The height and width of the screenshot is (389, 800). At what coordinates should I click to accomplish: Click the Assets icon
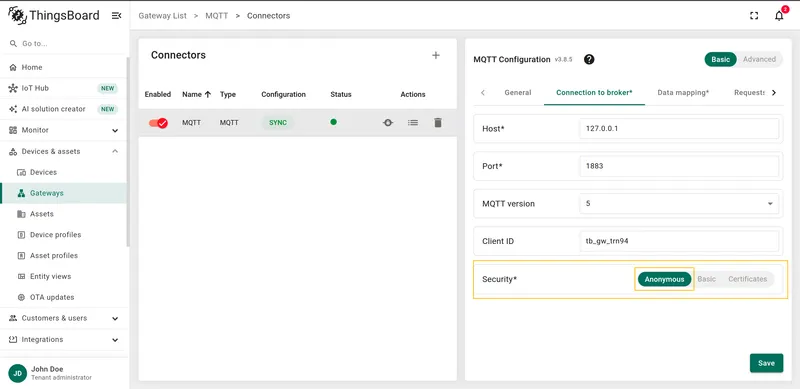[x=21, y=214]
